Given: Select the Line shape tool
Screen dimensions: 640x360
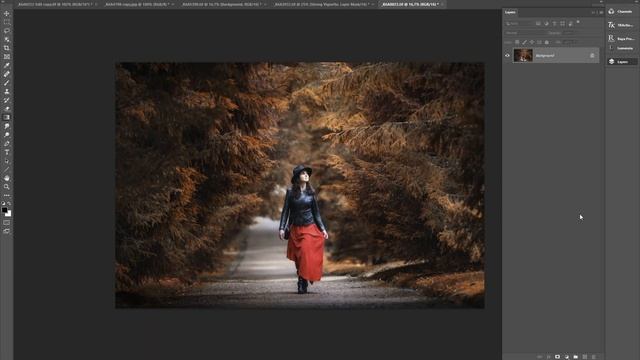Looking at the screenshot, I should pyautogui.click(x=7, y=169).
